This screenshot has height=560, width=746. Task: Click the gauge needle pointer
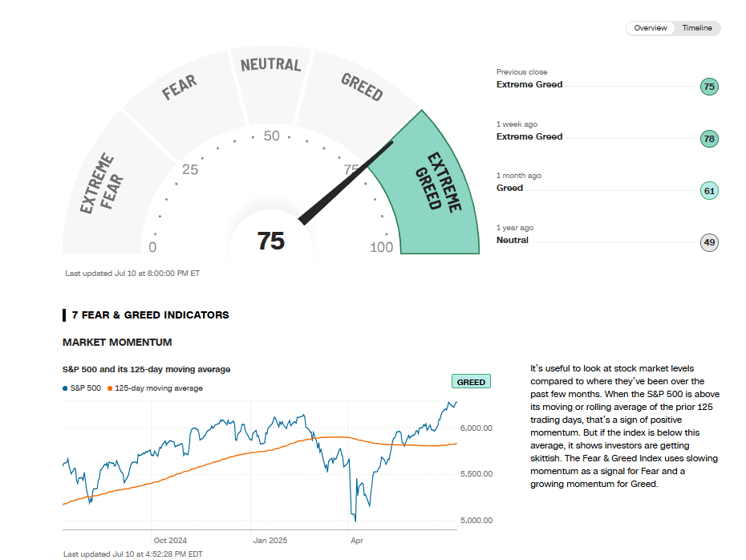pos(345,182)
